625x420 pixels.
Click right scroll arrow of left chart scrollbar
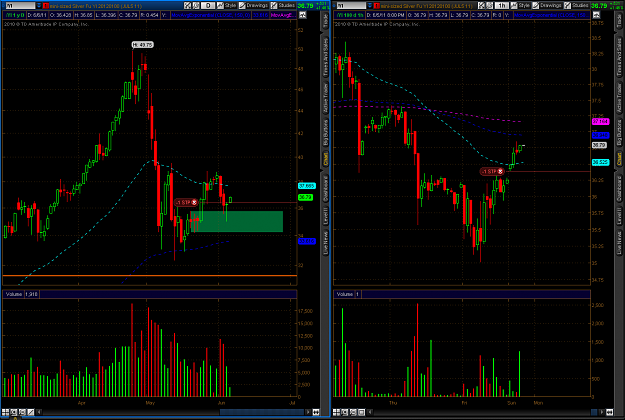pyautogui.click(x=308, y=412)
